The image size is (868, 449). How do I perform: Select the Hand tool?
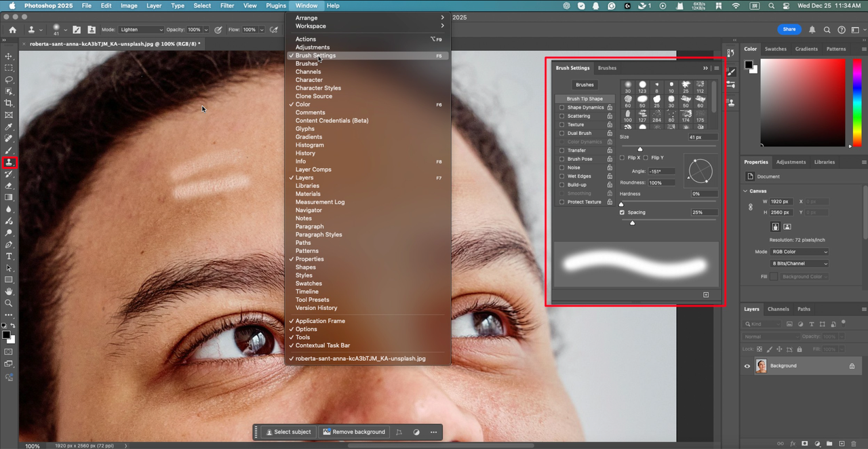(x=9, y=292)
